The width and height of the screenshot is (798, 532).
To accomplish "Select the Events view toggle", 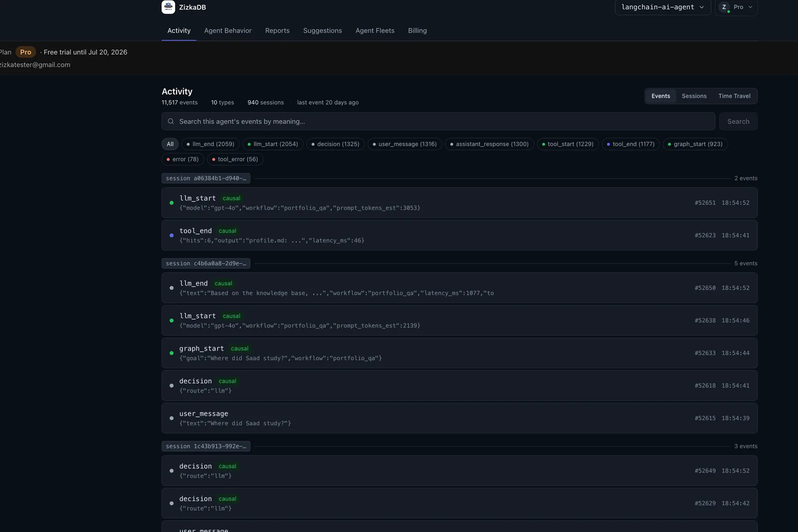I will [x=661, y=96].
